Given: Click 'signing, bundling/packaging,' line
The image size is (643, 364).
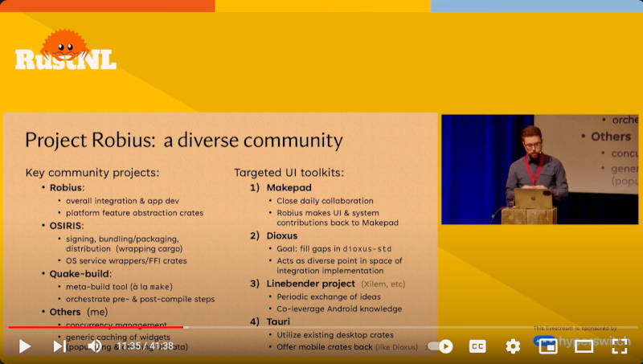Looking at the screenshot, I should coord(122,239).
